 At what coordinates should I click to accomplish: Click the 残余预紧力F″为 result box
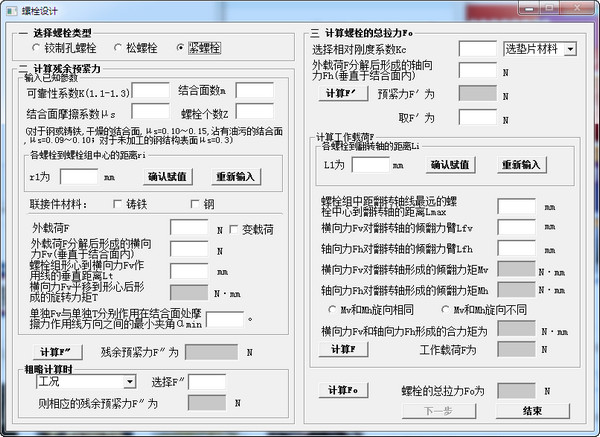(x=211, y=352)
